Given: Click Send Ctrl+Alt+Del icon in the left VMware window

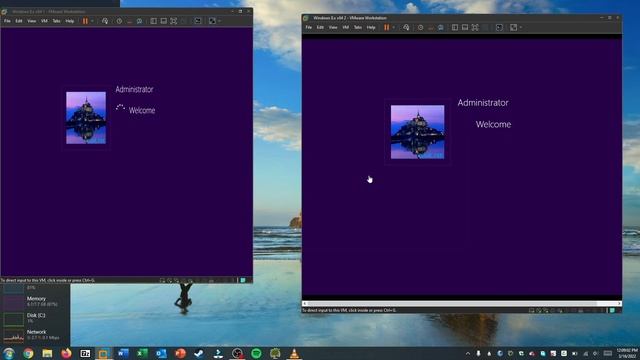Looking at the screenshot, I should 105,21.
